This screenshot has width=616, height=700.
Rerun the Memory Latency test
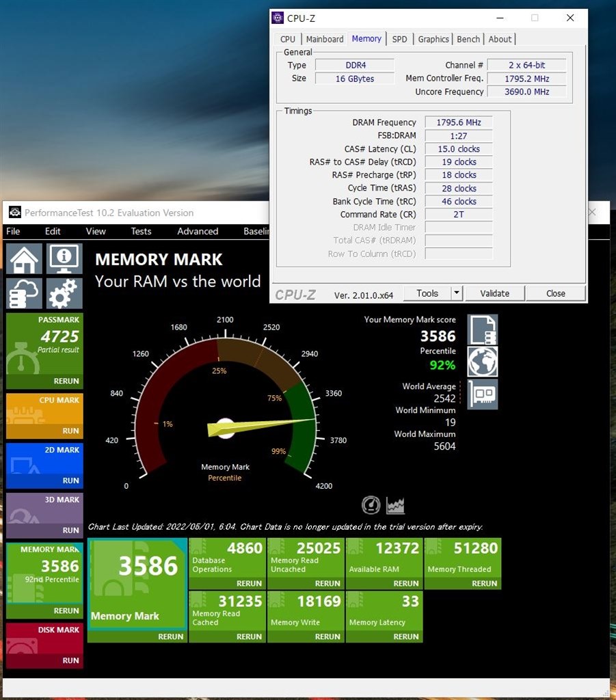click(406, 636)
